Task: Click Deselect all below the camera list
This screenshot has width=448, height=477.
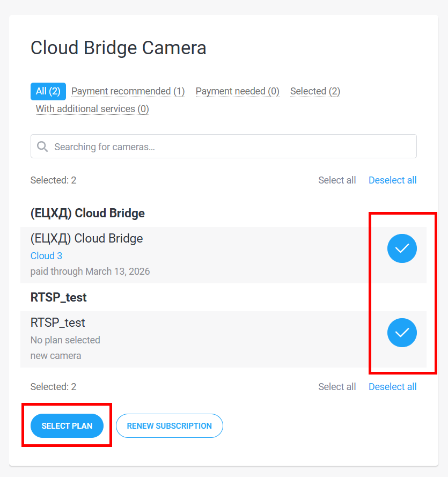Action: (x=392, y=387)
